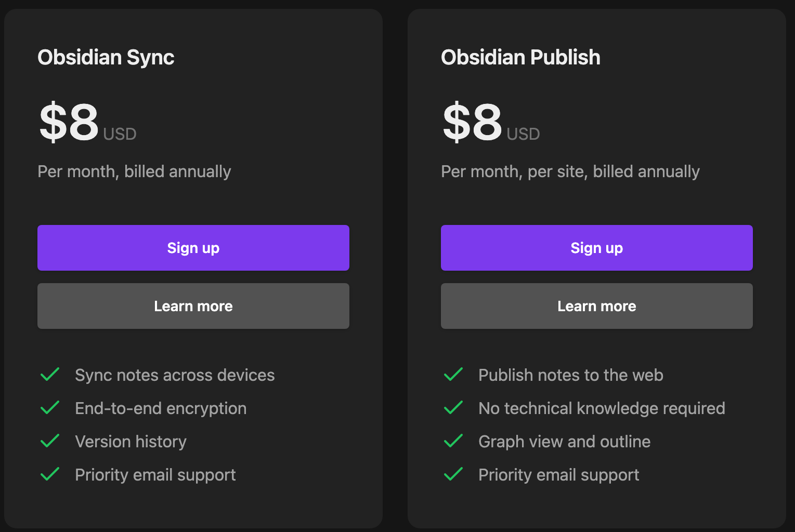This screenshot has height=532, width=795.
Task: Click the checkmark beside "Graph view and outline"
Action: 453,441
